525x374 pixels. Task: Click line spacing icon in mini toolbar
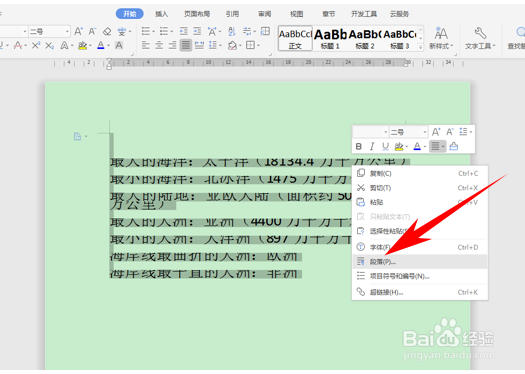click(463, 132)
